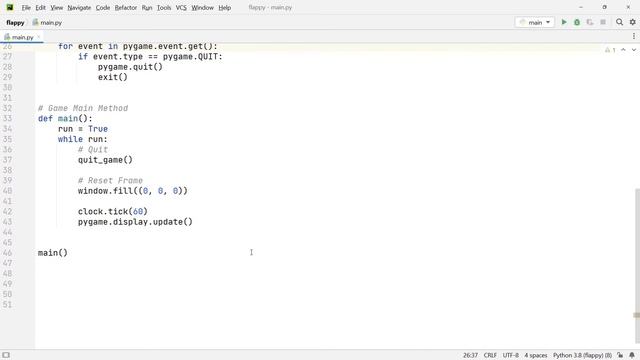
Task: Open notifications bell in status bar
Action: pos(632,355)
